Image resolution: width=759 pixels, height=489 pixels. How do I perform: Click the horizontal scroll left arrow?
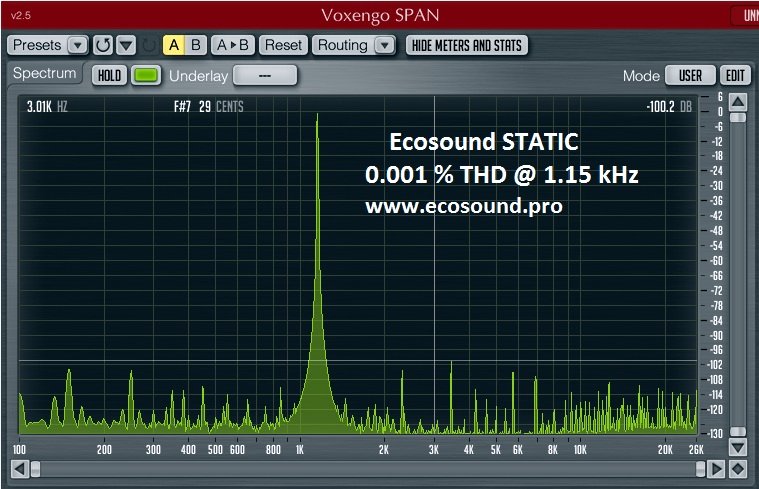pyautogui.click(x=20, y=469)
